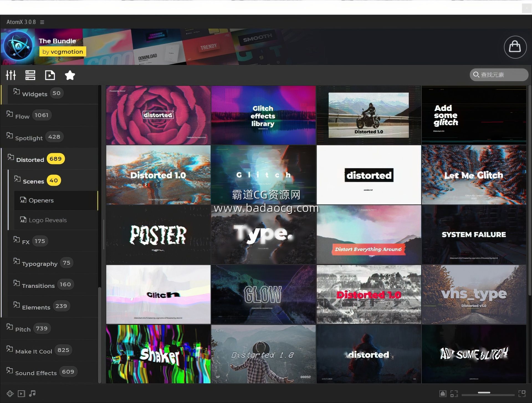Collapse the Scenes 40 subfolder
532x403 pixels.
click(x=53, y=180)
